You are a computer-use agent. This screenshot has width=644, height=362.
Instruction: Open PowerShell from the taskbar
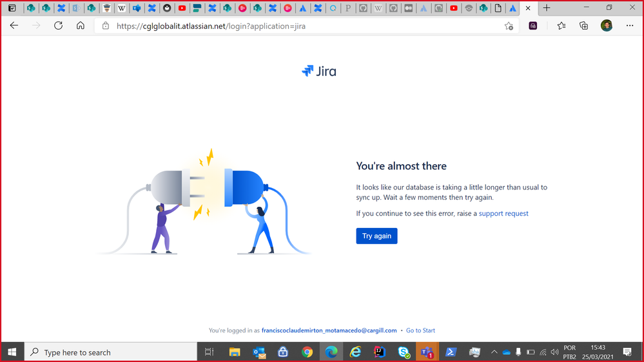(x=451, y=352)
